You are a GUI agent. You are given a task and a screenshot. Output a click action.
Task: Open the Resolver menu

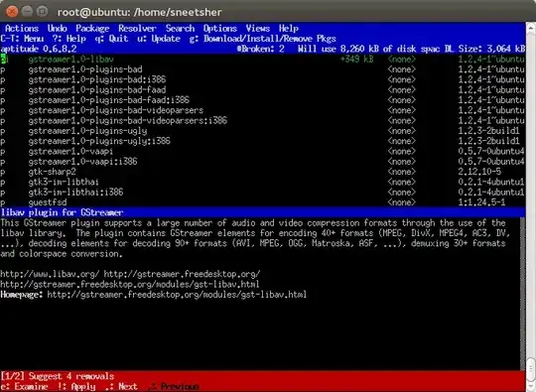(x=137, y=29)
